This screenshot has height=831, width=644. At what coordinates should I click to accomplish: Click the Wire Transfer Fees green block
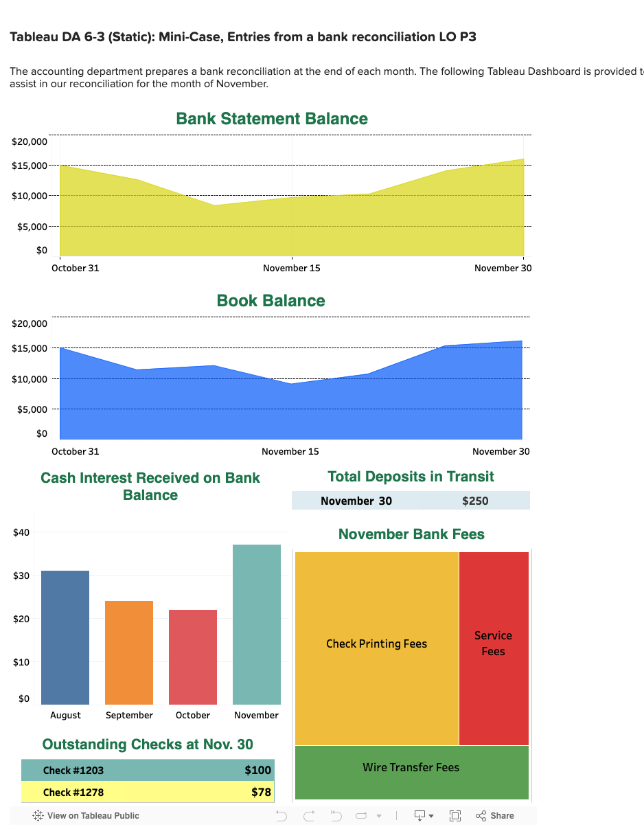(x=411, y=768)
